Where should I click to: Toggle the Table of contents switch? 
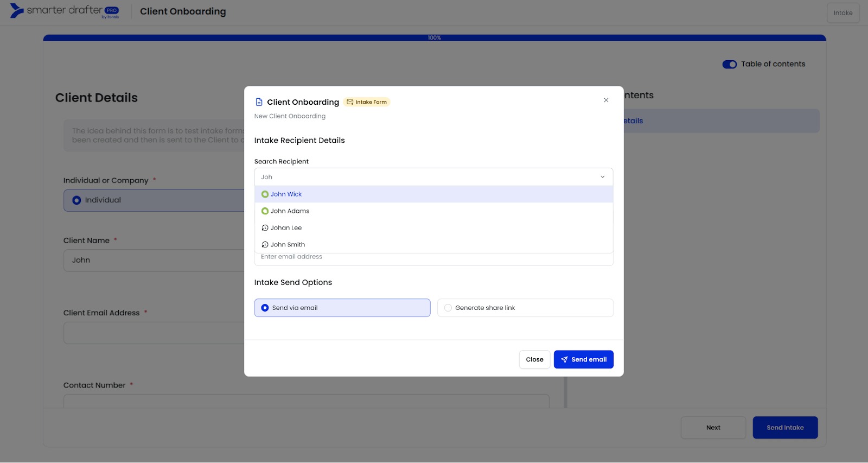click(x=729, y=65)
